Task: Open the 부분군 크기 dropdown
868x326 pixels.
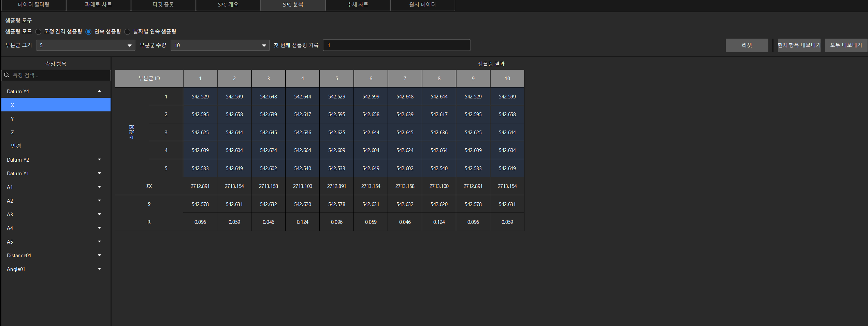Action: click(86, 45)
